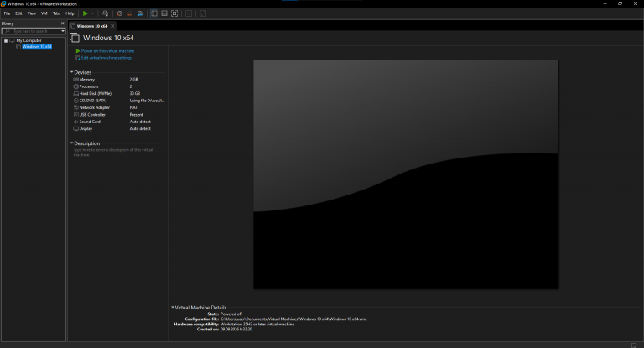Image resolution: width=644 pixels, height=348 pixels.
Task: Open the Edit menu
Action: (19, 13)
